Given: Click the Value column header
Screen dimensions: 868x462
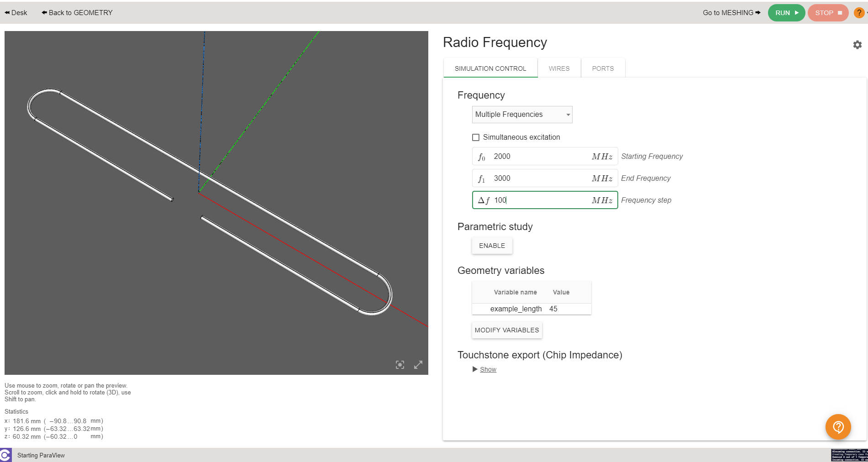Looking at the screenshot, I should pyautogui.click(x=561, y=292).
